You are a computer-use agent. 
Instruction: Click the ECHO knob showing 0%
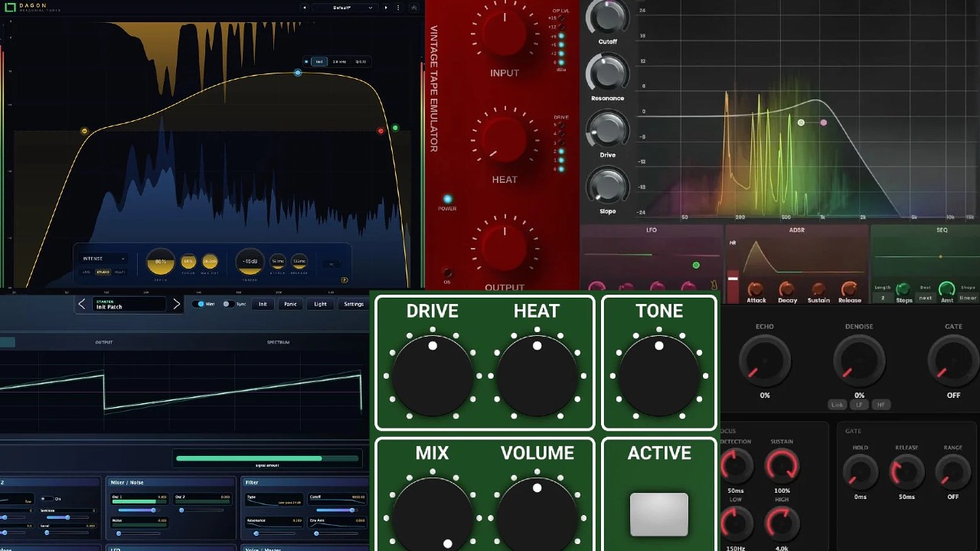click(765, 360)
